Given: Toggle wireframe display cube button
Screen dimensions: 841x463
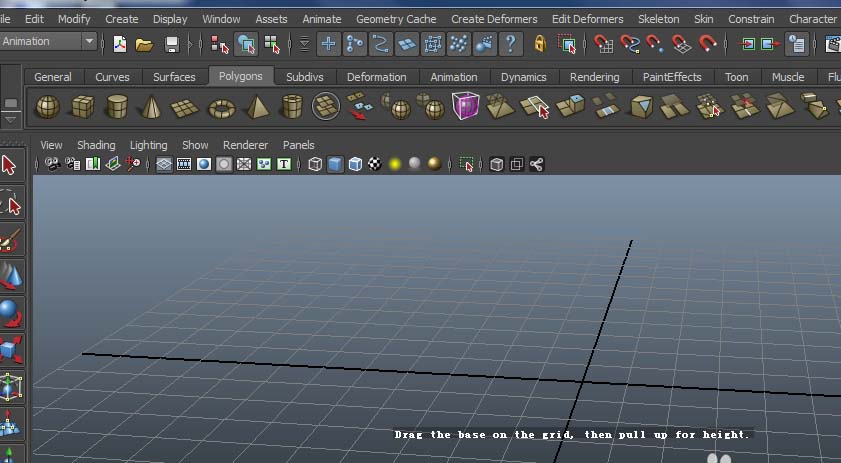Looking at the screenshot, I should coord(315,164).
